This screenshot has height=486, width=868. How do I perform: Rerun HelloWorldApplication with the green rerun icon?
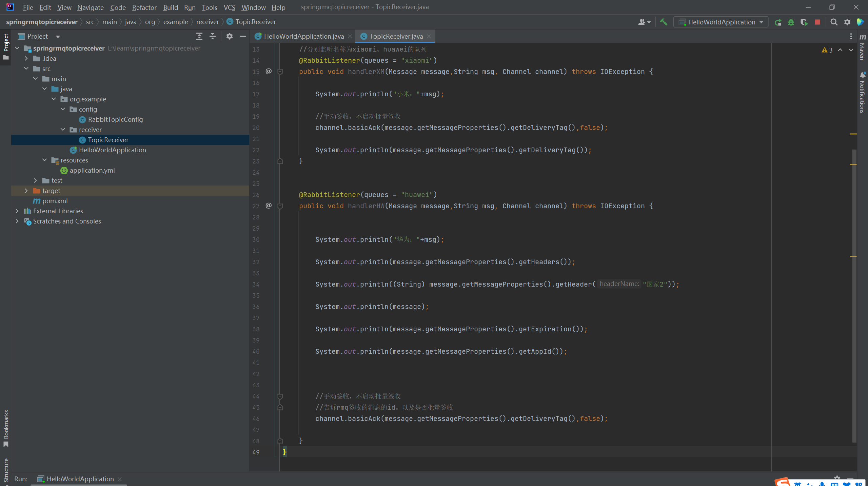(x=778, y=22)
